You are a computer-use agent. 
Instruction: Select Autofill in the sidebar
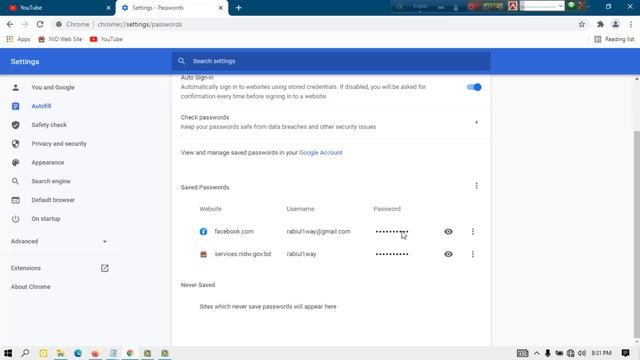41,106
